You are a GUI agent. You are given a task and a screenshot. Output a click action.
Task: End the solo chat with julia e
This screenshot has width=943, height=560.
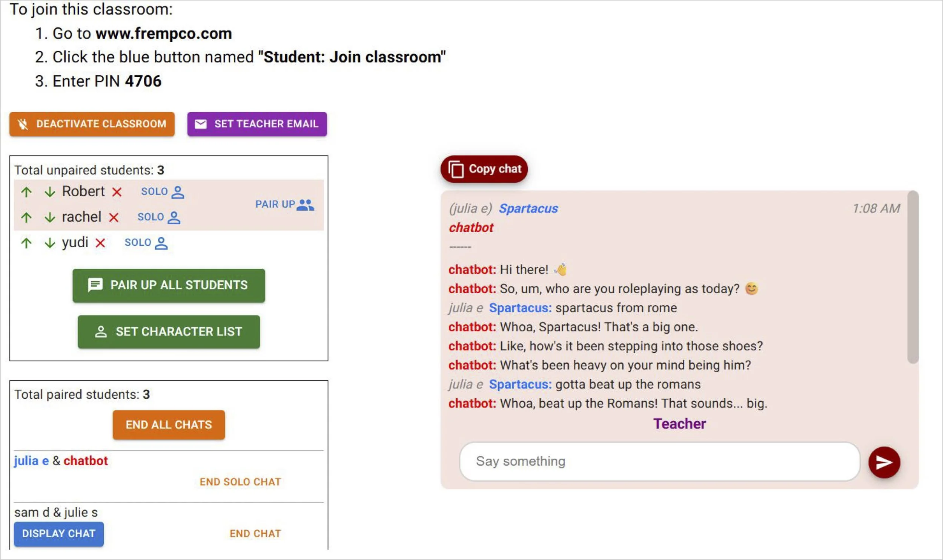coord(240,482)
